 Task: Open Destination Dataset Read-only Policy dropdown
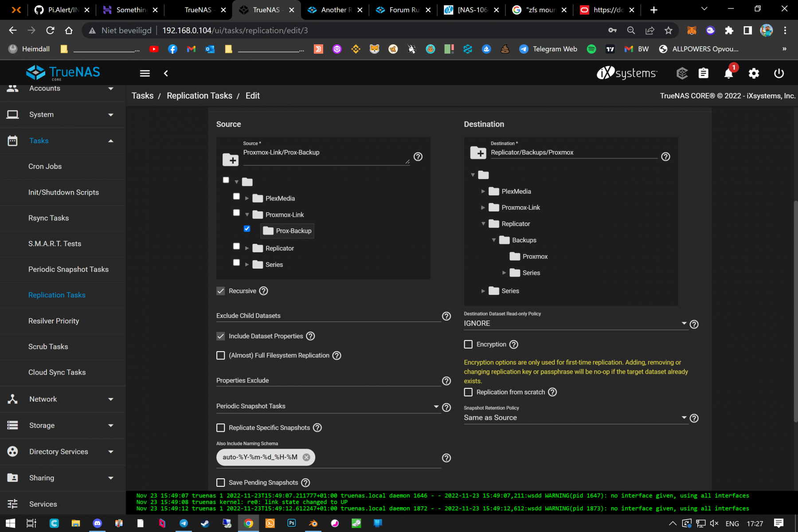(x=575, y=323)
